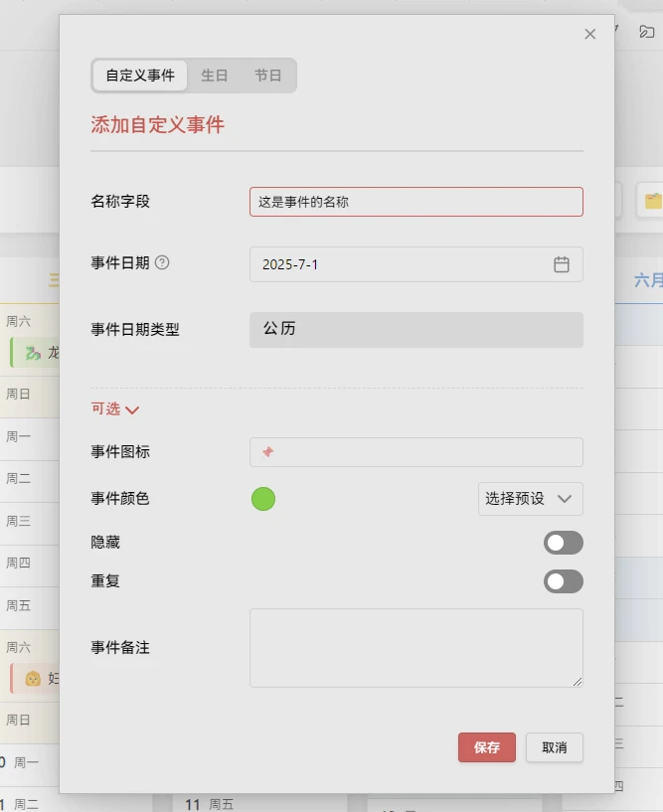Click the 取消 button
This screenshot has width=663, height=812.
554,747
